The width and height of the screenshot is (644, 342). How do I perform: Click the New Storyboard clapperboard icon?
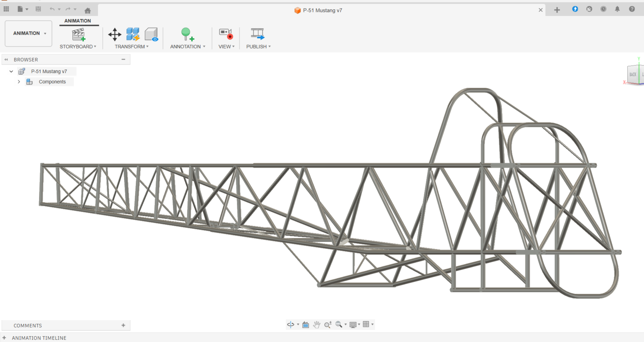[x=78, y=34]
